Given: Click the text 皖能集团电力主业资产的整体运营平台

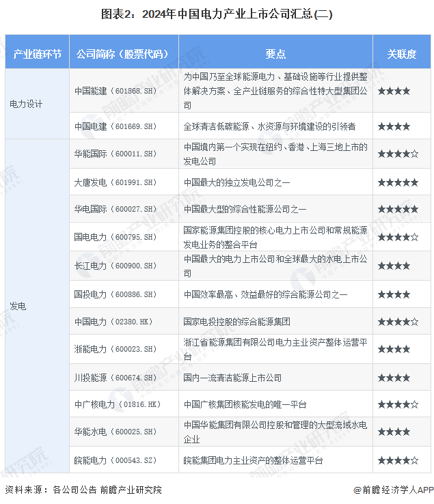Looking at the screenshot, I should [253, 460].
